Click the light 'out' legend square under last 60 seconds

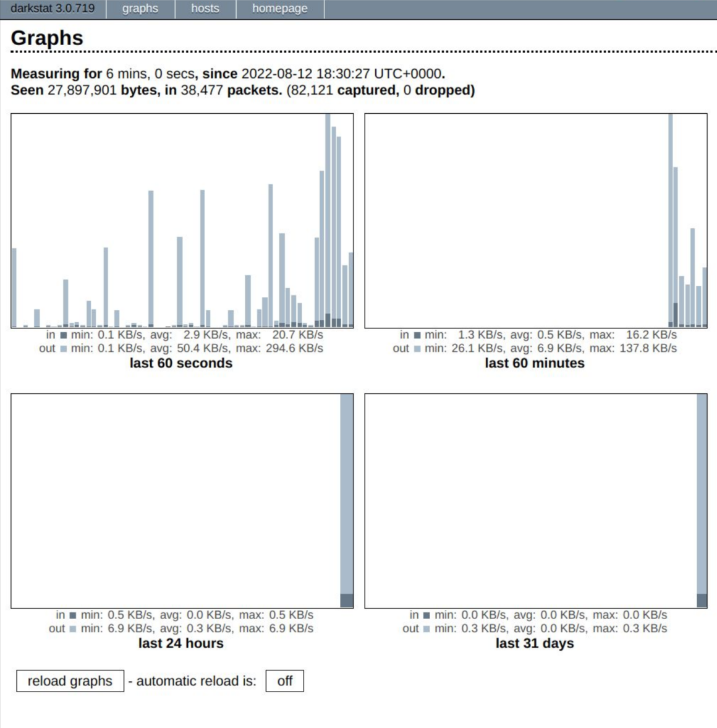[x=64, y=349]
